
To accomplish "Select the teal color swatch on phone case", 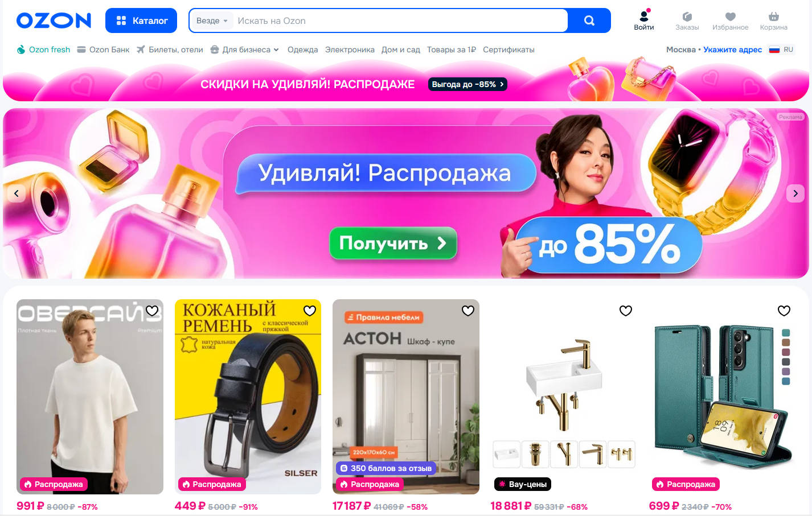I will [x=786, y=333].
